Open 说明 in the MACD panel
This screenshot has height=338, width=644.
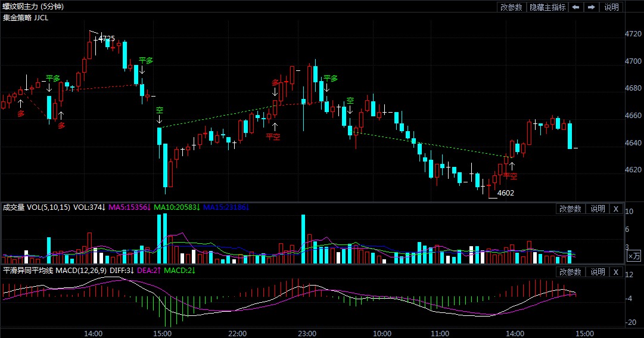pos(597,272)
